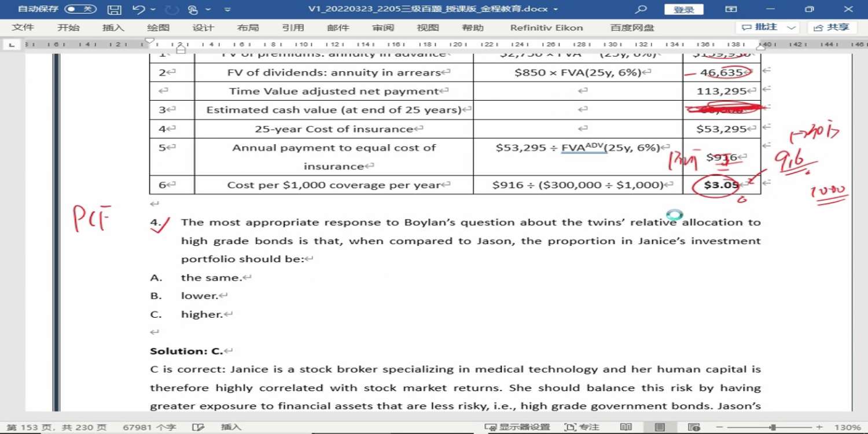Screen dimensions: 868x434
Task: Switch to the 视图 tab
Action: [x=428, y=27]
